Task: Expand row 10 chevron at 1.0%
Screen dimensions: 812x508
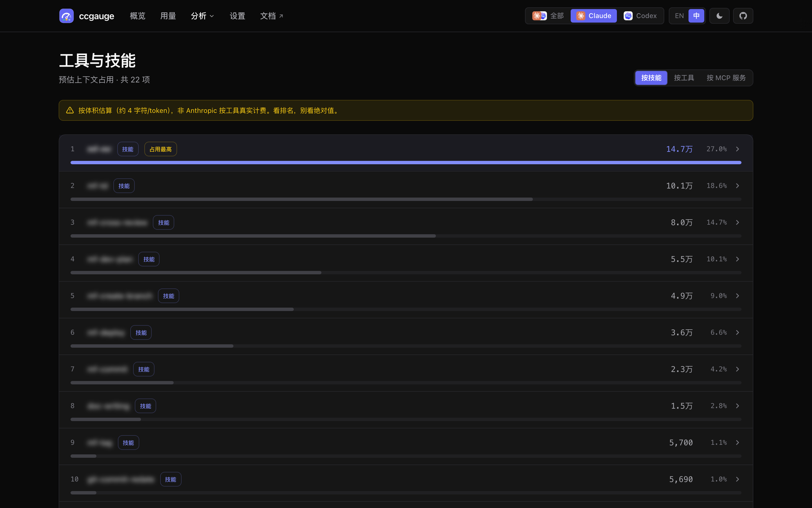Action: click(738, 479)
